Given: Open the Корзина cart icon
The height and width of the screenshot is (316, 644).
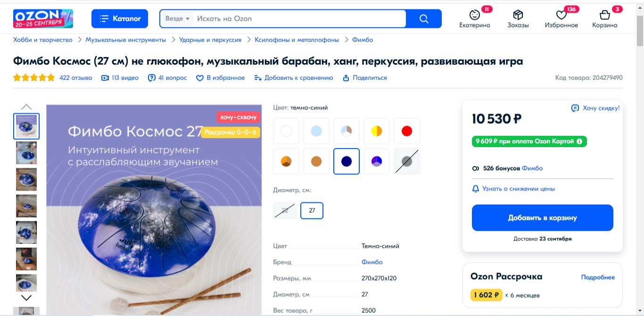Looking at the screenshot, I should 604,15.
